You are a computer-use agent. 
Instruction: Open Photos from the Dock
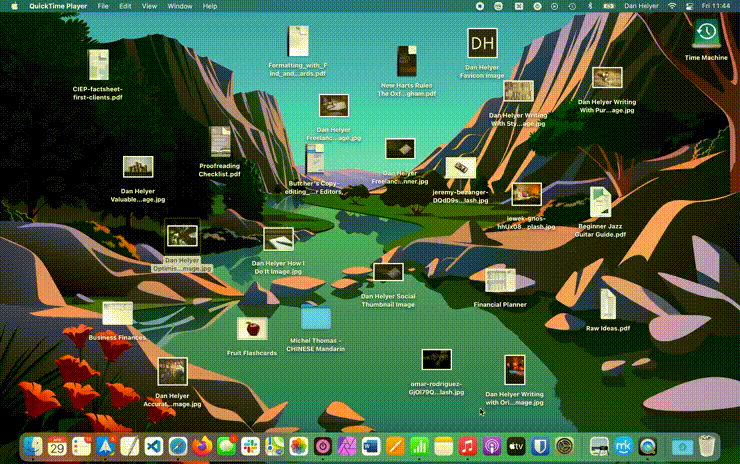(x=298, y=446)
